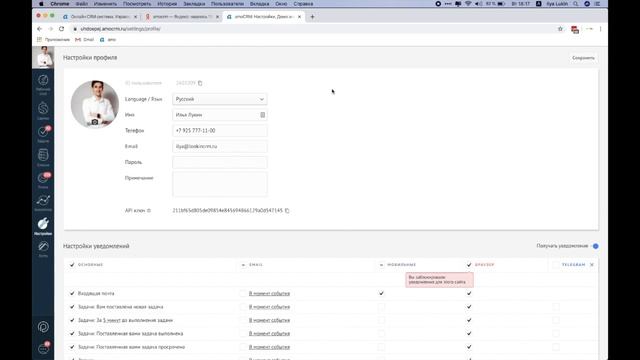Image resolution: width=640 pixels, height=360 pixels.
Task: Toggle the Email column header checkbox
Action: (x=243, y=265)
